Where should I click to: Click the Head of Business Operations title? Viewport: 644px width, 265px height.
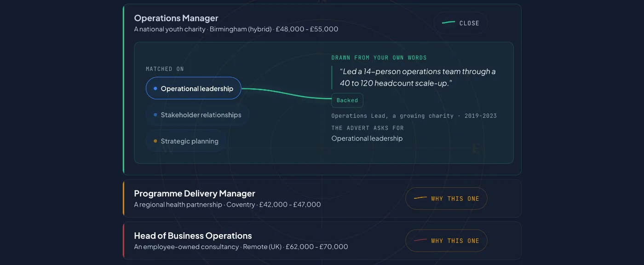[193, 236]
